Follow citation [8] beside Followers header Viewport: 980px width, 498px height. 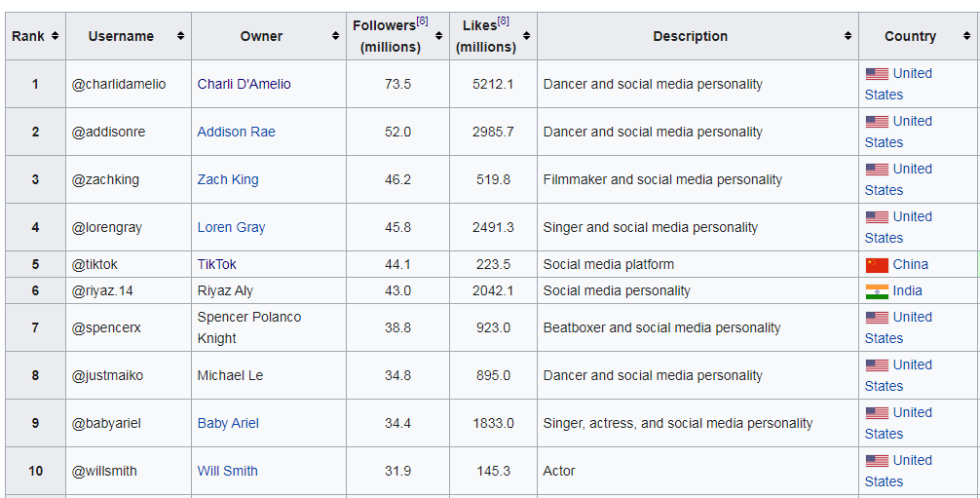coord(423,21)
